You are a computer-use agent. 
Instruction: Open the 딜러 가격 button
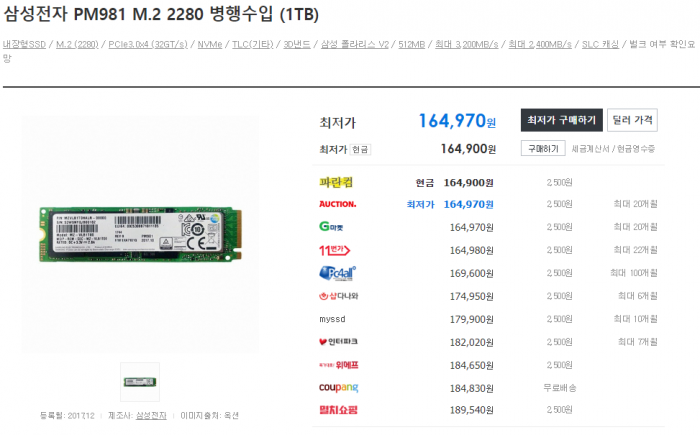(632, 120)
